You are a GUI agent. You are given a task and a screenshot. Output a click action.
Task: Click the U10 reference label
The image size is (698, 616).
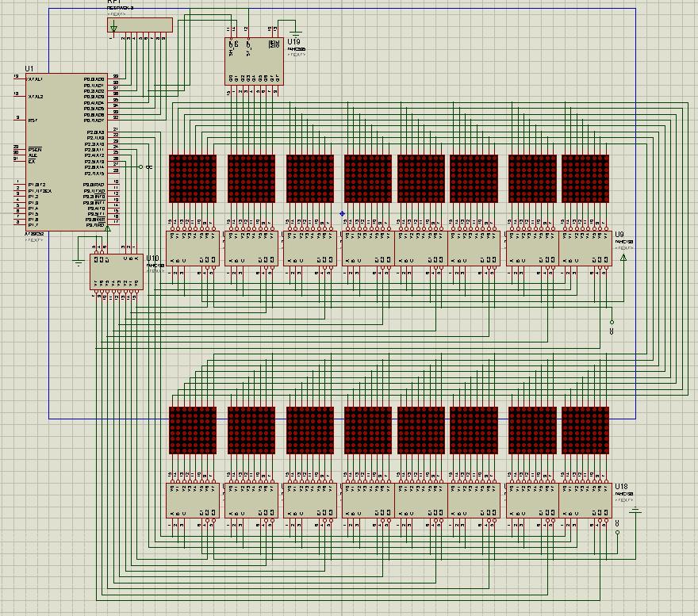point(152,258)
